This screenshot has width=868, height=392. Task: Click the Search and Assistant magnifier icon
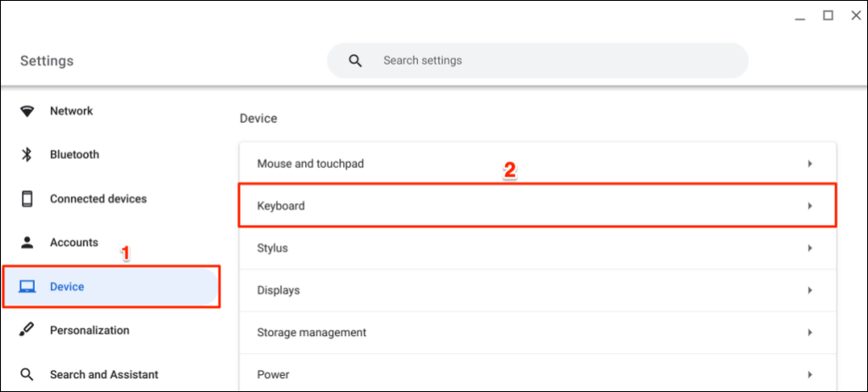coord(27,374)
